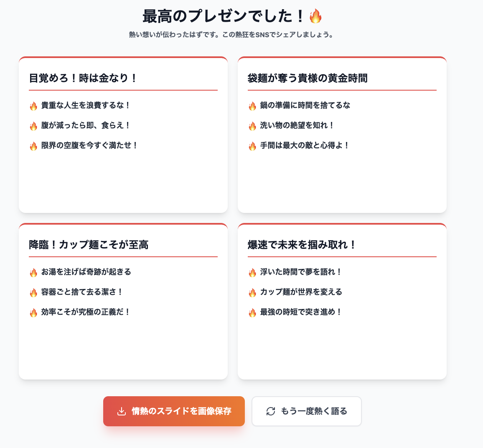Click the flame icon next to 浮いた時間で夢を語れ！

[x=252, y=273]
